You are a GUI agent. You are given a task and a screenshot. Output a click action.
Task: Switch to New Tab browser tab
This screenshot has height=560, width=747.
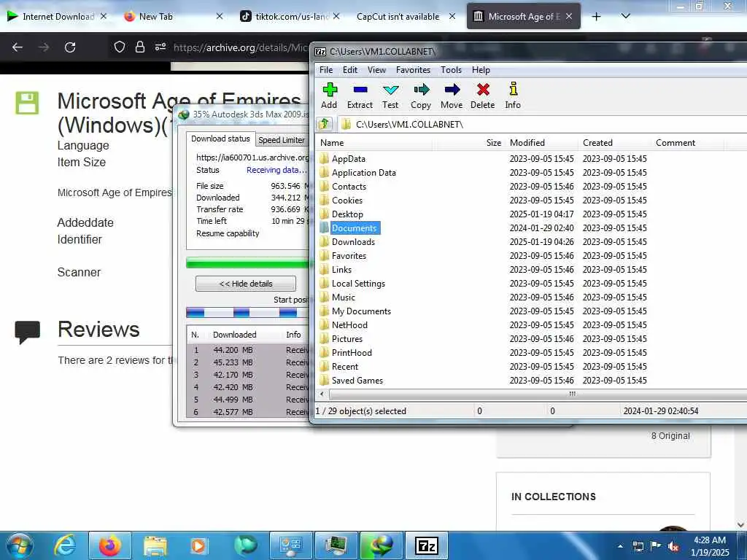pos(156,16)
